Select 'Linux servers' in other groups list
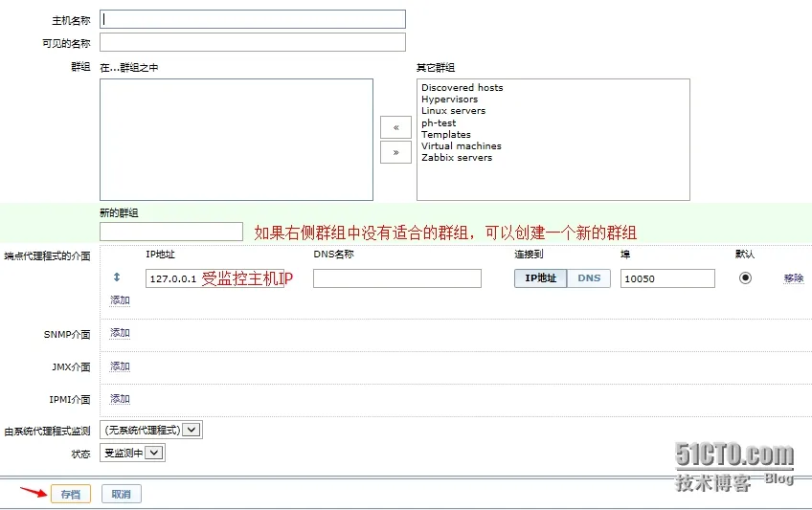 [453, 111]
